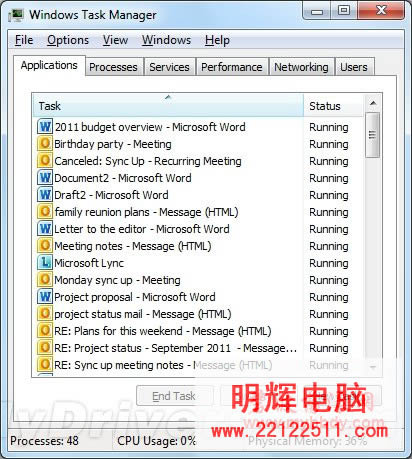Click the Task Manager title bar icon

point(16,15)
